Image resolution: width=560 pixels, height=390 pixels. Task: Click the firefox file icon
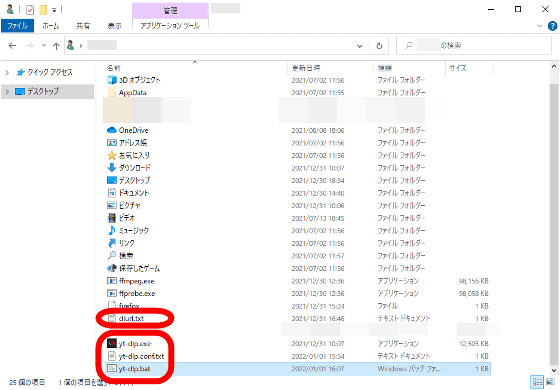112,306
